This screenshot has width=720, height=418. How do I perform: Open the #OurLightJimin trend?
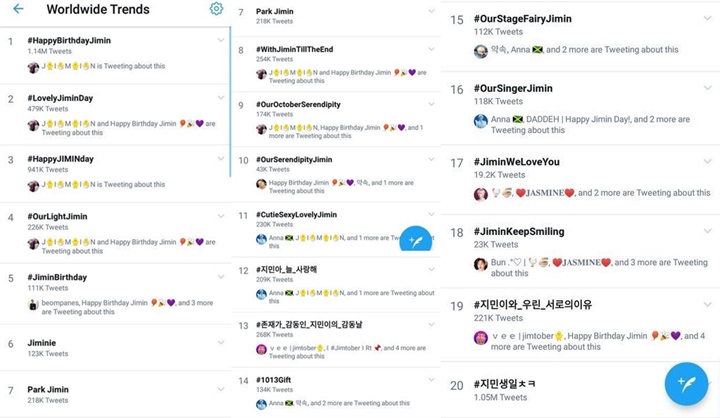(115, 233)
